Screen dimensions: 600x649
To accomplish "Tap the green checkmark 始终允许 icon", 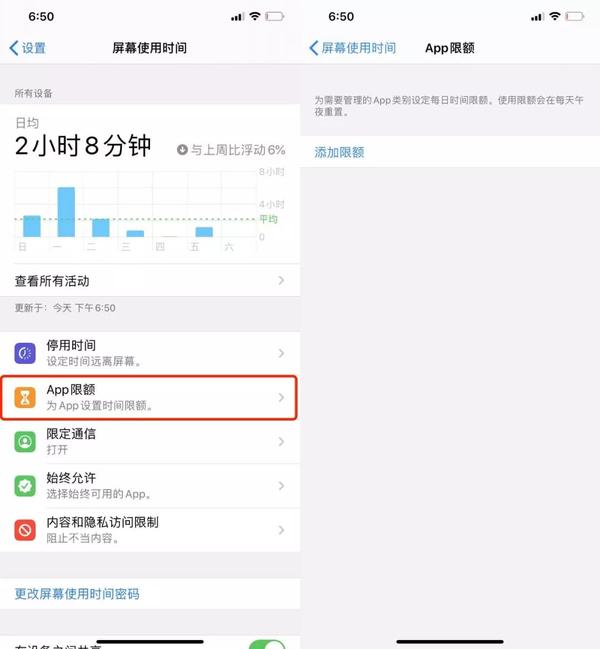I will coord(25,486).
